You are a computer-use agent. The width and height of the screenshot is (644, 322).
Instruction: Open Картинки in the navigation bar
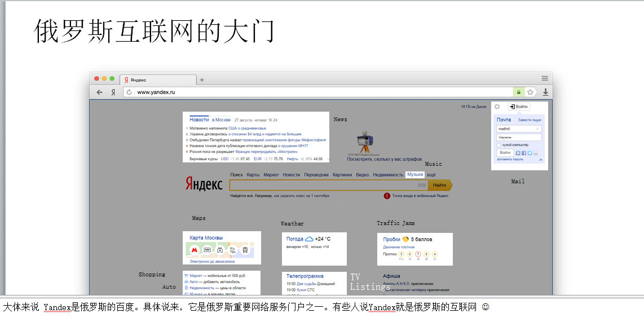342,175
